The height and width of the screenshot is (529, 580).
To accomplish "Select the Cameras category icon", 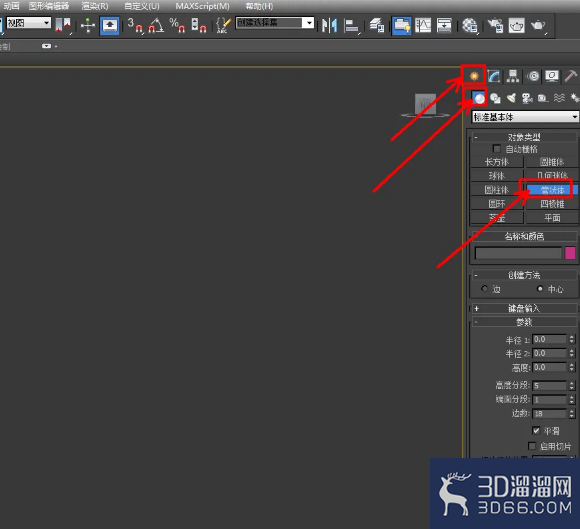I will tap(527, 98).
